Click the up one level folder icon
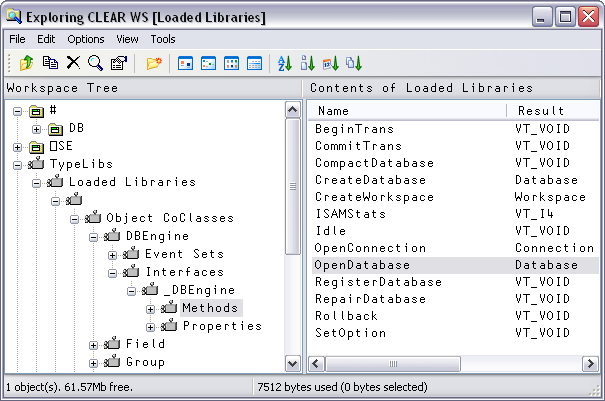The width and height of the screenshot is (605, 401). click(27, 63)
